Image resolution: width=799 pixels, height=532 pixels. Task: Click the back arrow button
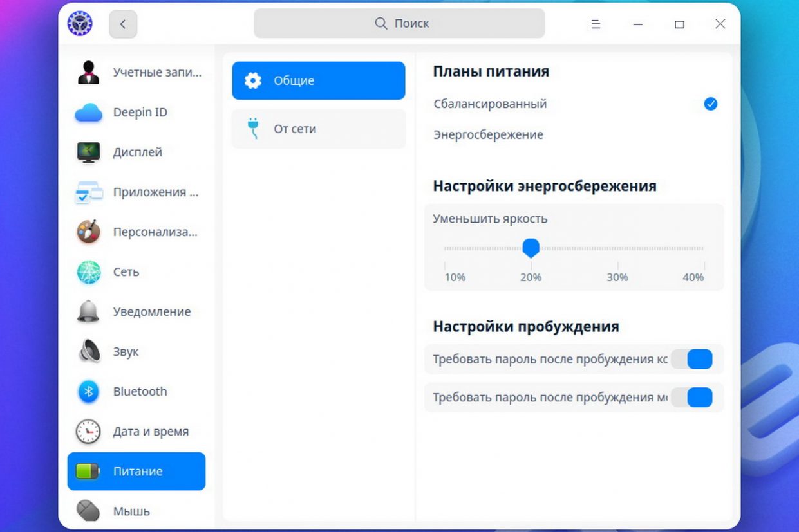point(123,25)
